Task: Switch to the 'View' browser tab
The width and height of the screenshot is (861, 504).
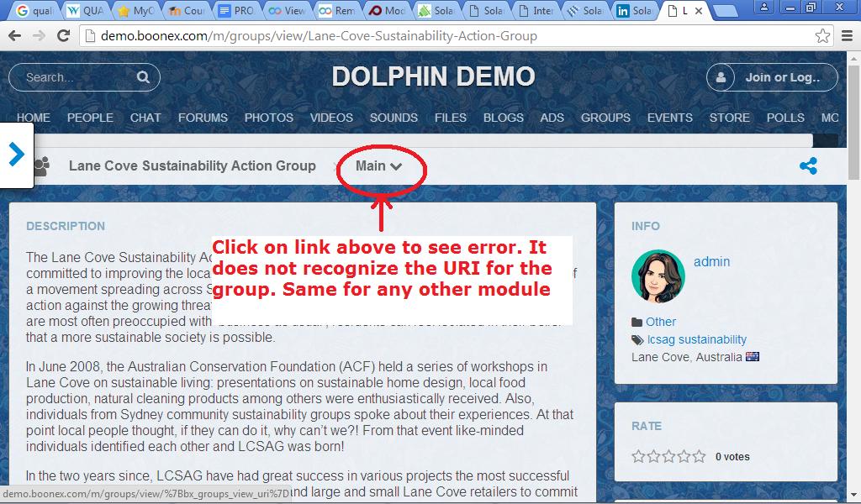Action: [x=287, y=10]
